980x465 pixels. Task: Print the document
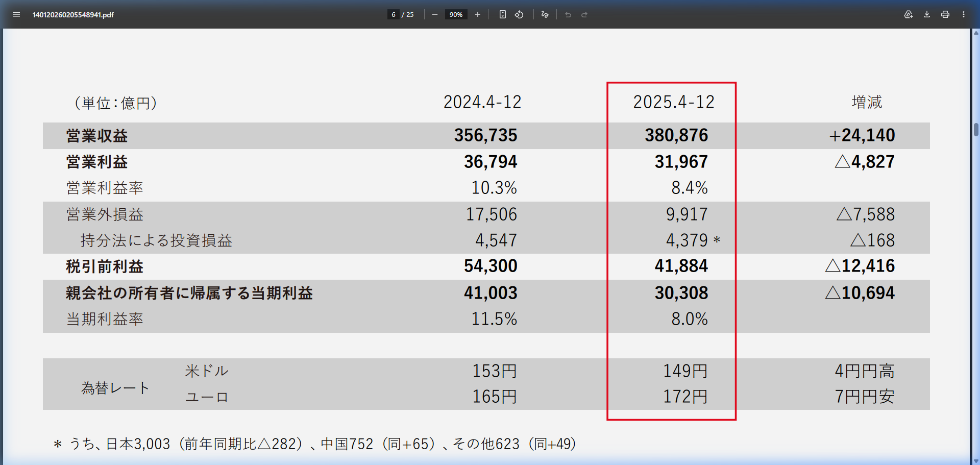click(x=945, y=15)
